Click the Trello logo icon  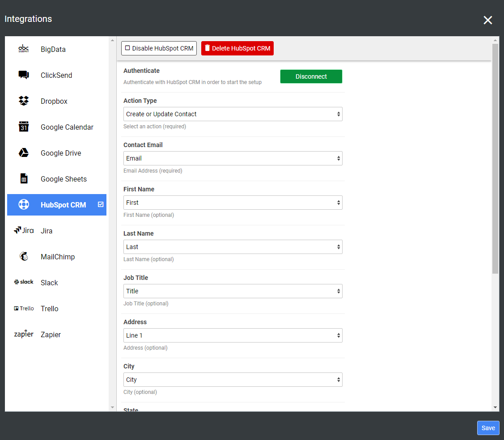[x=23, y=308]
